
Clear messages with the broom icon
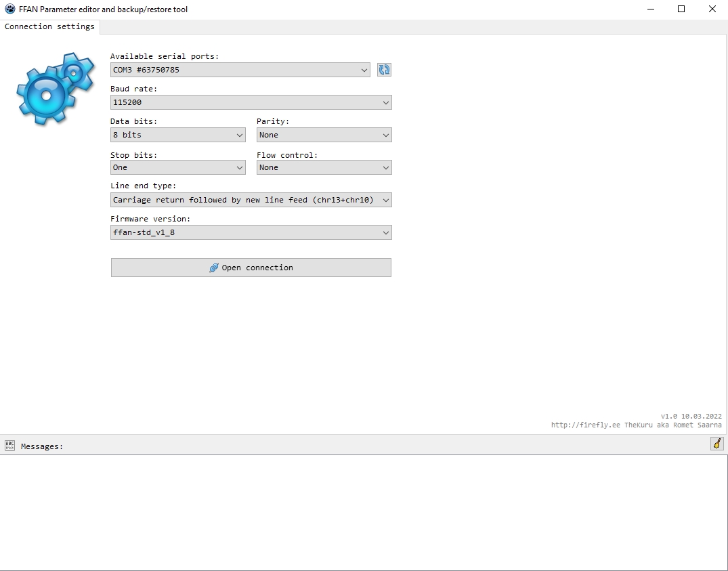pyautogui.click(x=716, y=444)
